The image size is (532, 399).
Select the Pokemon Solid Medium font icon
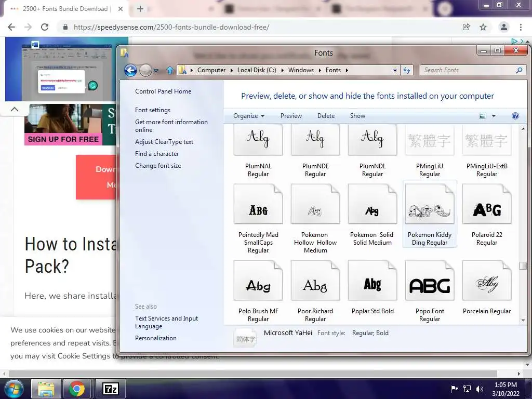[x=372, y=204]
